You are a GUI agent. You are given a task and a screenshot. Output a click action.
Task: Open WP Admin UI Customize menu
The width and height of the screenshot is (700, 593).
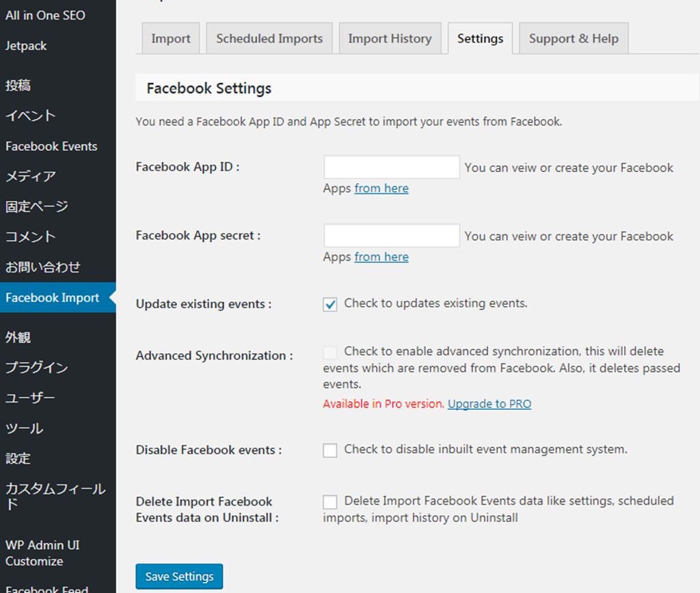click(42, 553)
